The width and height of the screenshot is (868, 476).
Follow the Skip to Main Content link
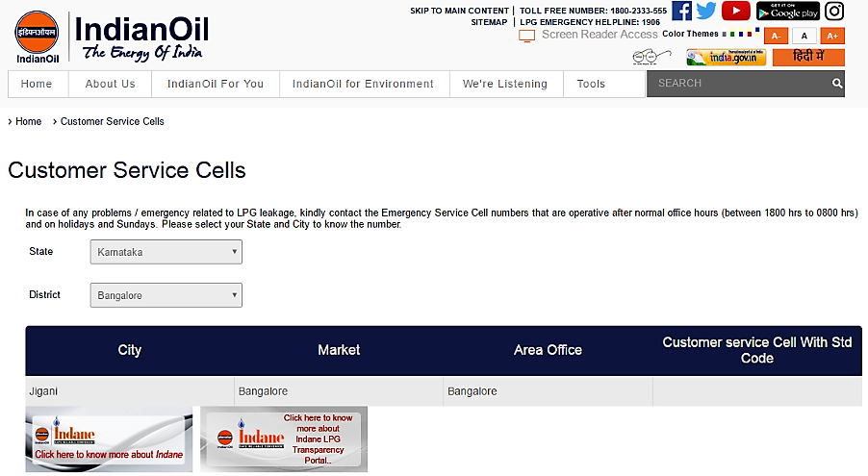pos(459,11)
